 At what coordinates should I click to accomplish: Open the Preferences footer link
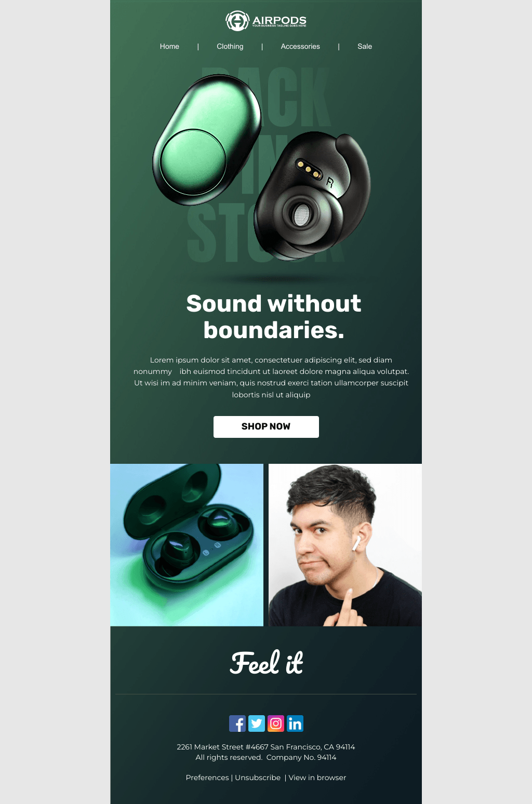207,778
